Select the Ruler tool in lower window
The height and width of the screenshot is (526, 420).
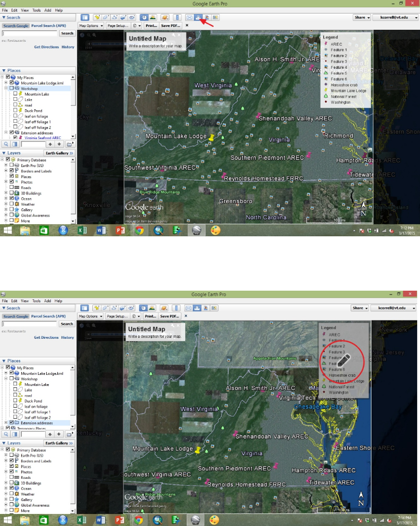(177, 308)
